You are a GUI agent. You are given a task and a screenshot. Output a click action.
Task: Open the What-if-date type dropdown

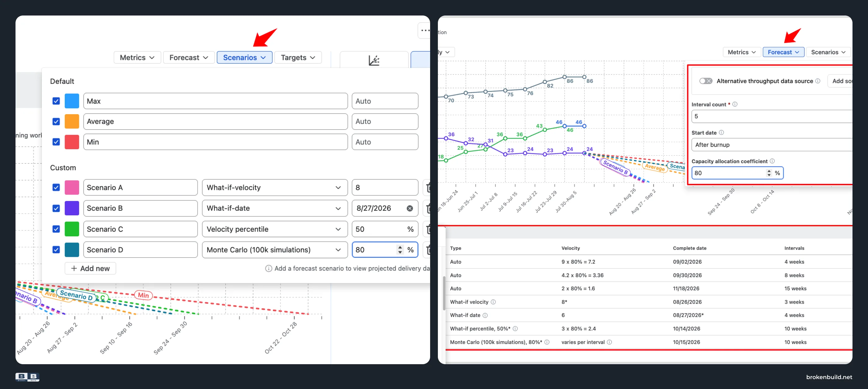coord(275,208)
